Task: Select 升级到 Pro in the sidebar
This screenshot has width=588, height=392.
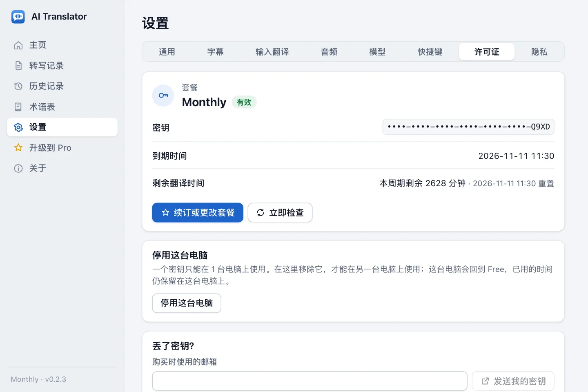Action: [x=62, y=148]
